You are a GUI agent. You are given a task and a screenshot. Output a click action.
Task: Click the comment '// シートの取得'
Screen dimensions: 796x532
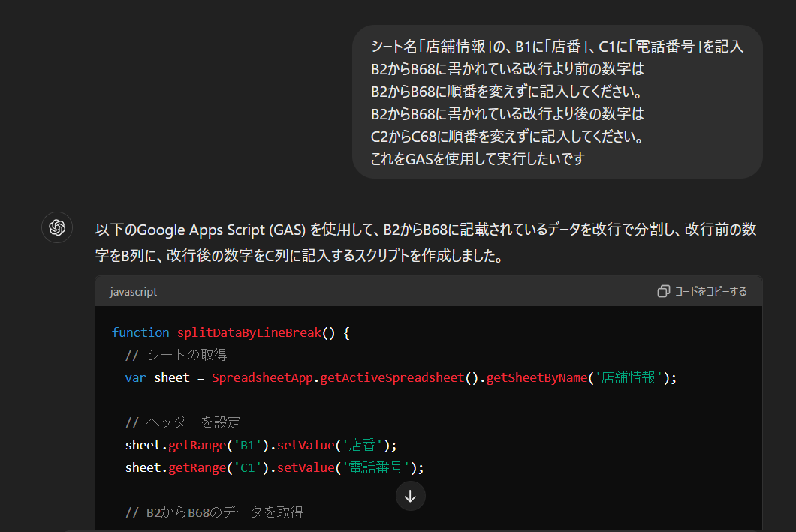(176, 355)
